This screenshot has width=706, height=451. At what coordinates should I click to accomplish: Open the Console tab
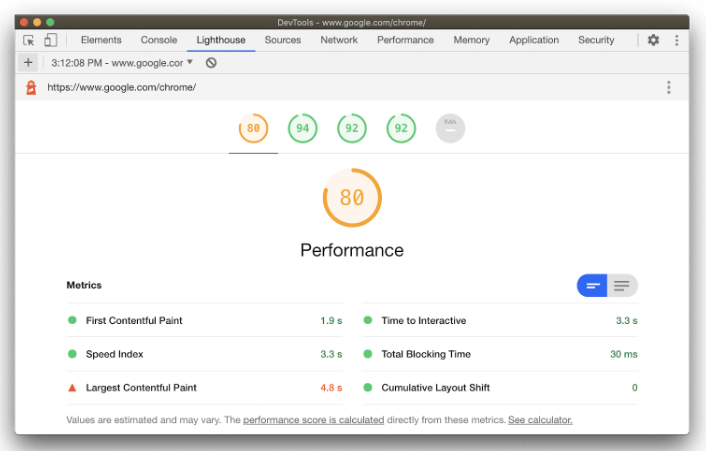click(159, 40)
